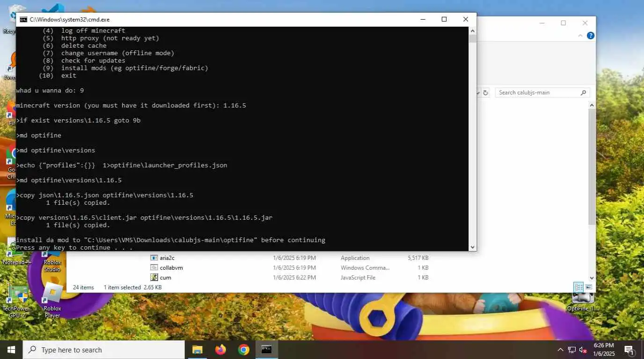Screen dimensions: 644x359
Task: Open Explorer help question mark icon
Action: click(591, 36)
